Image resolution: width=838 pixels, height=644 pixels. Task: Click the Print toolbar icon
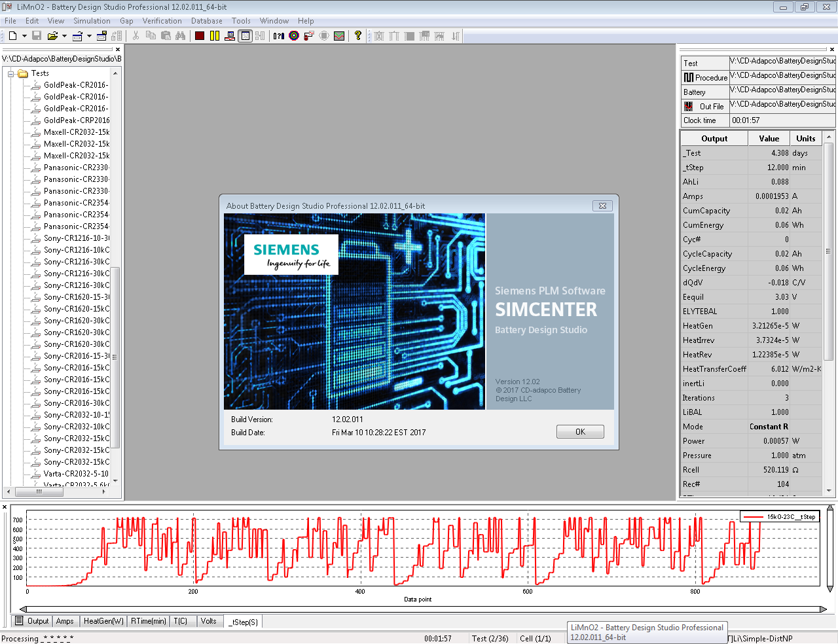point(77,36)
